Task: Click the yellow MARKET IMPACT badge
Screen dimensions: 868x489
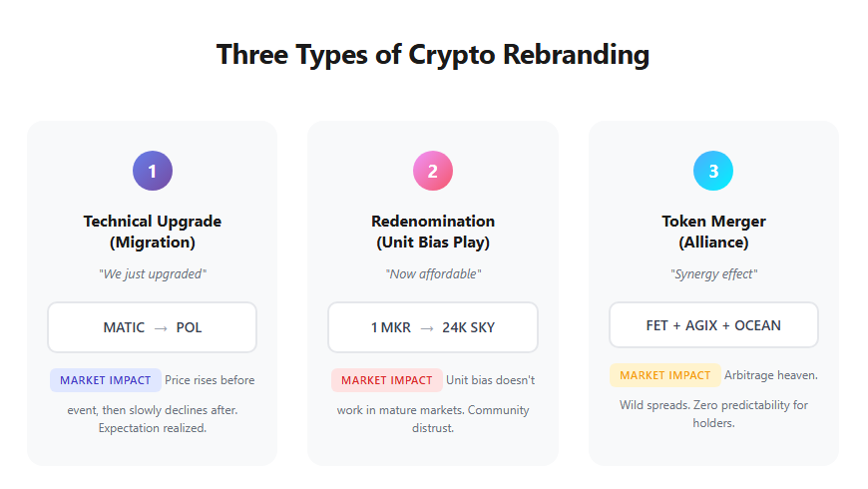Action: coord(664,375)
